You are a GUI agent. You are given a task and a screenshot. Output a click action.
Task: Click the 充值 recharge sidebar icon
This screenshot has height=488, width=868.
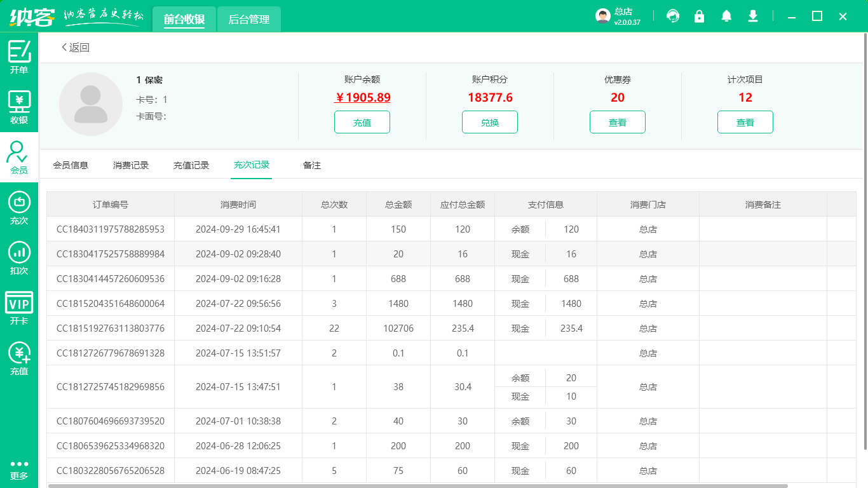pos(19,358)
